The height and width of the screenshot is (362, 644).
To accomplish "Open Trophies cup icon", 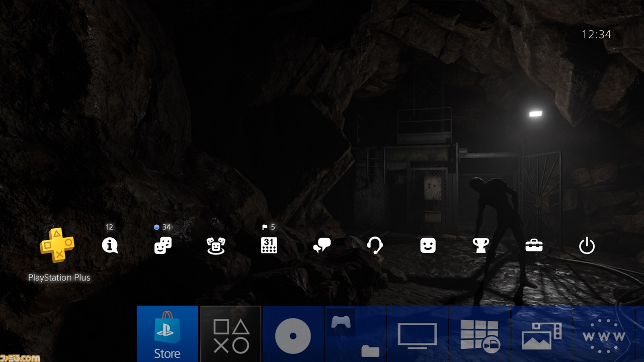I will [481, 245].
